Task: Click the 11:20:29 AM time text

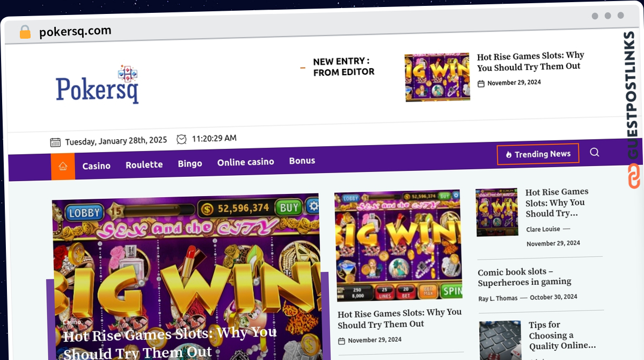Action: pyautogui.click(x=214, y=139)
